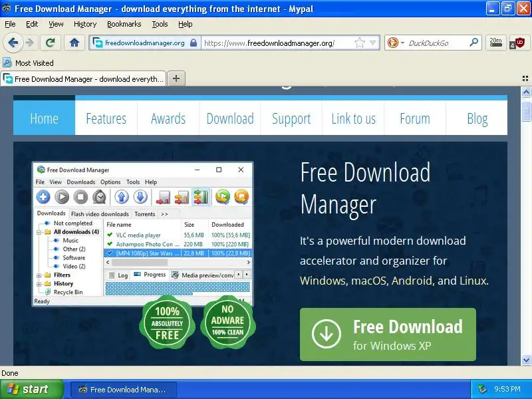Go to the Home site tab

(x=44, y=118)
